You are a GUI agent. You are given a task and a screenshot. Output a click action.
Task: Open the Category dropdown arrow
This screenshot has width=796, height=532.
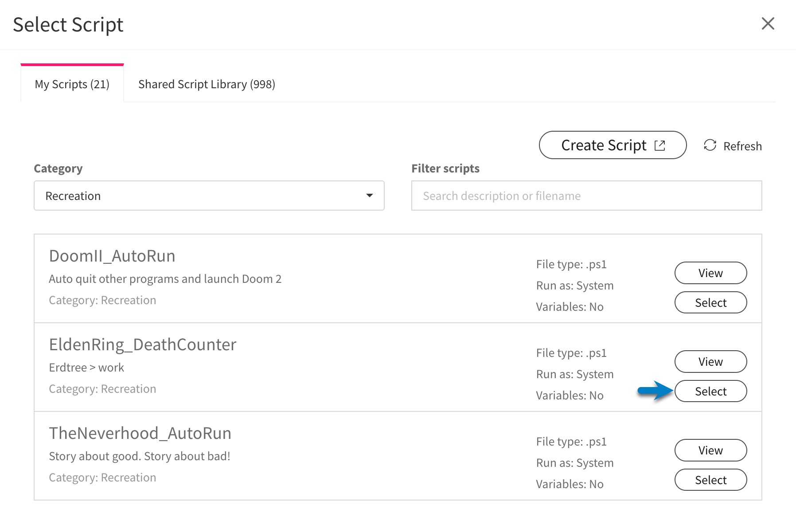click(369, 196)
